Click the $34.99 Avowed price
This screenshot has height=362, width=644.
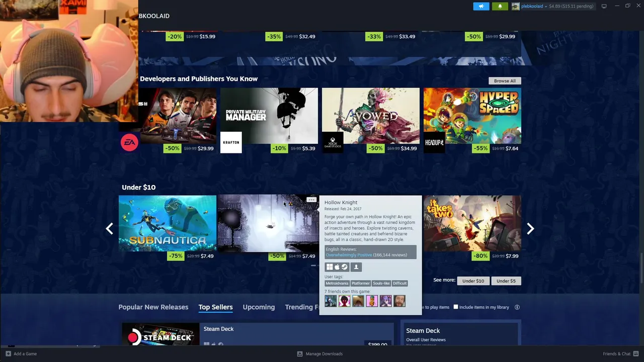click(408, 149)
